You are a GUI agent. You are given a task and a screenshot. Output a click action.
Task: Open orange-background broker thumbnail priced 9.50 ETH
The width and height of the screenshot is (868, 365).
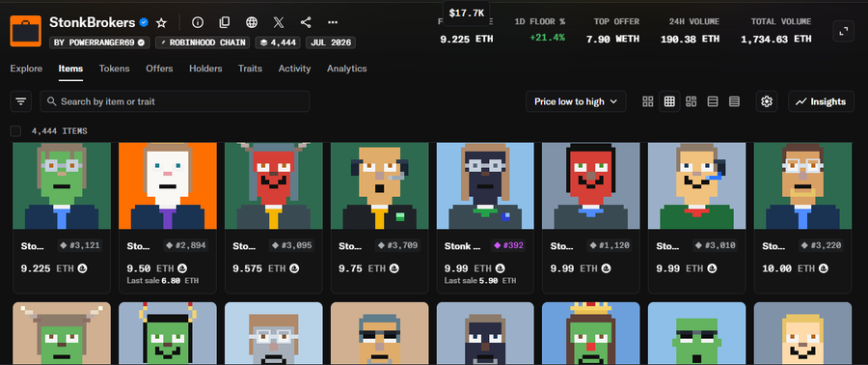[168, 186]
